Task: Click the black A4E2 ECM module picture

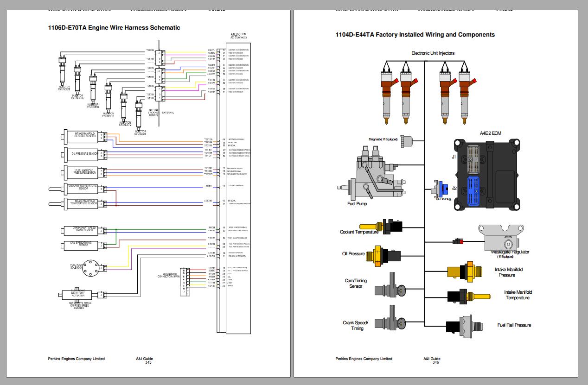Action: 488,174
